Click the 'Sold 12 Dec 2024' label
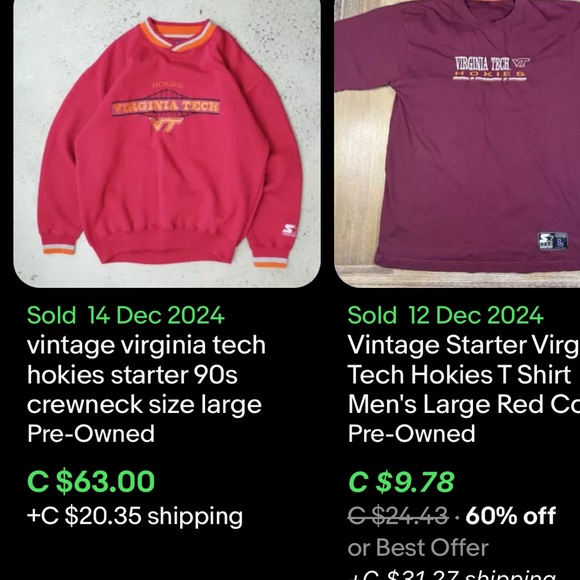 click(x=446, y=315)
